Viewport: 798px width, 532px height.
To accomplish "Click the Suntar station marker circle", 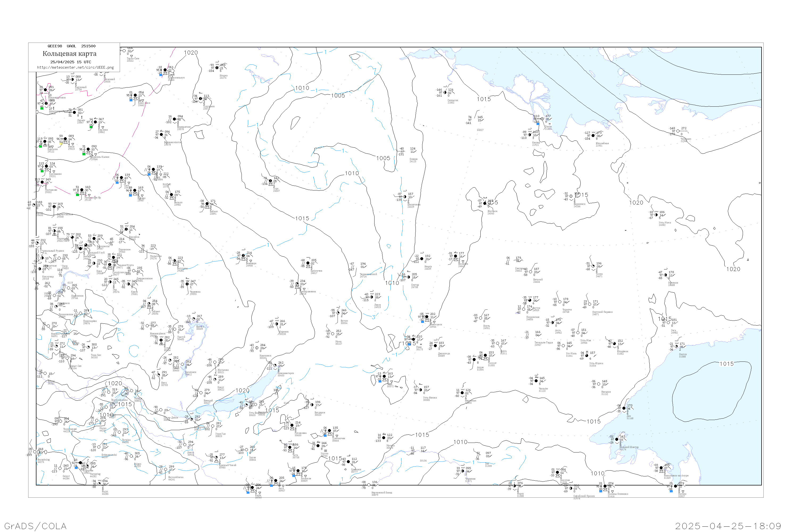I will [x=409, y=277].
